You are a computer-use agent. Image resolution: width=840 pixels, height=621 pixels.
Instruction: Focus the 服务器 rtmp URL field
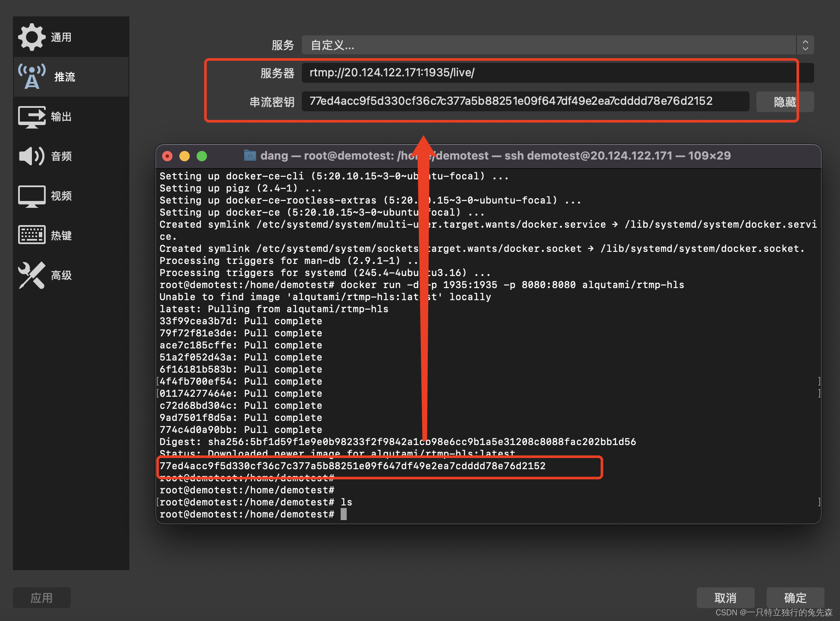558,72
